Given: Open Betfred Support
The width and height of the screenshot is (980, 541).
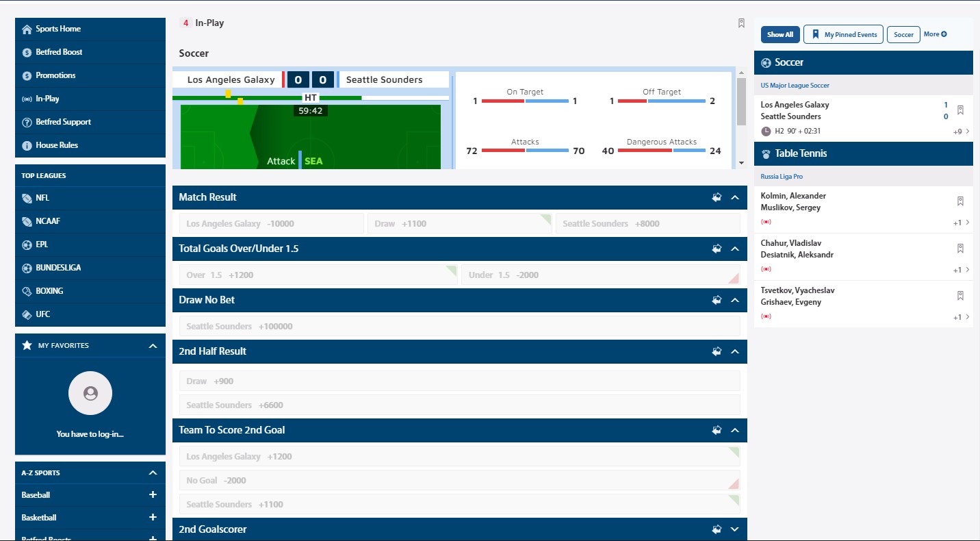Looking at the screenshot, I should 90,122.
